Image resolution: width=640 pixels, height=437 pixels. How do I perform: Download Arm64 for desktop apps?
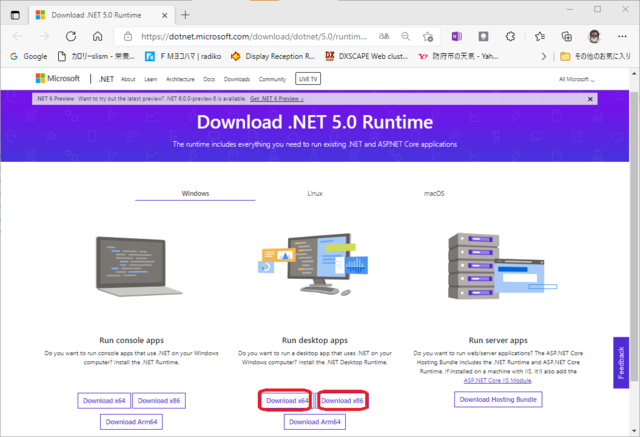(315, 422)
